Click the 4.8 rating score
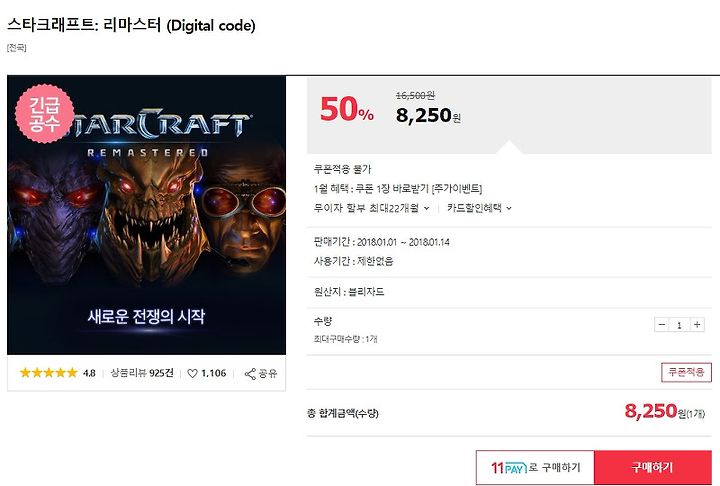720x486 pixels. [x=89, y=373]
